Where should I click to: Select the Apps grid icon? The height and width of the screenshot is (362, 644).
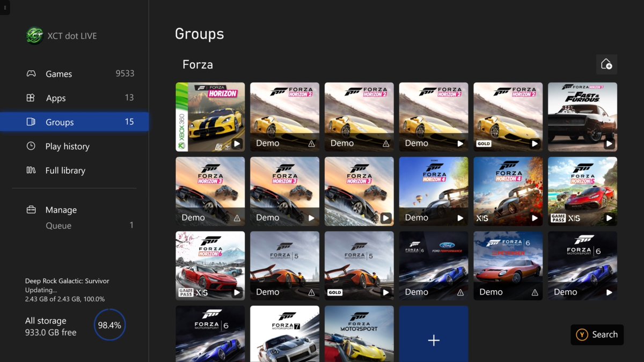(x=31, y=98)
